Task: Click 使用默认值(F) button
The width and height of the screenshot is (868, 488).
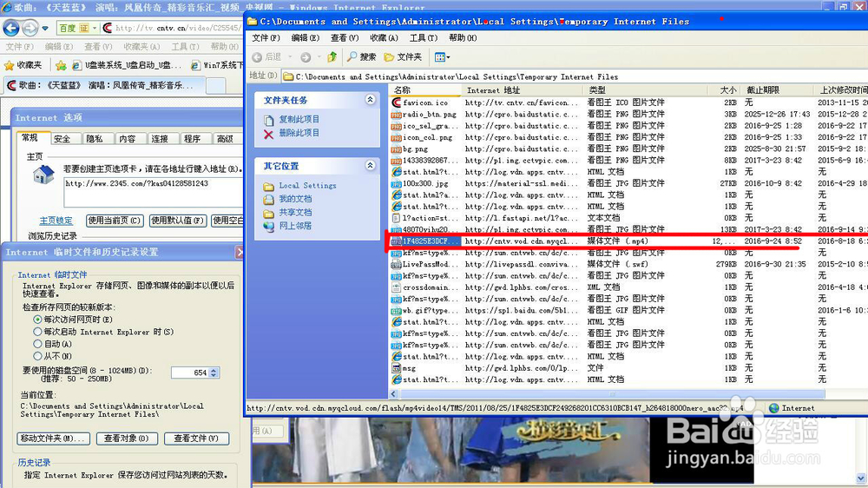Action: click(x=178, y=221)
